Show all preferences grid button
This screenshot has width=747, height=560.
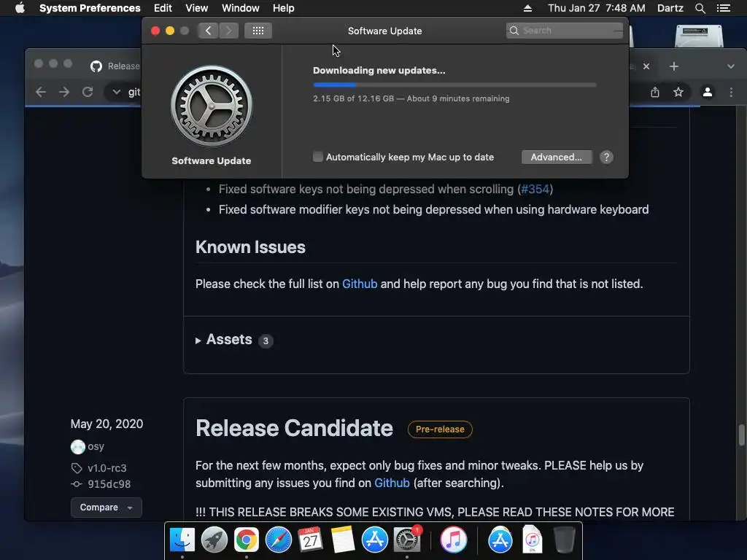(x=258, y=31)
